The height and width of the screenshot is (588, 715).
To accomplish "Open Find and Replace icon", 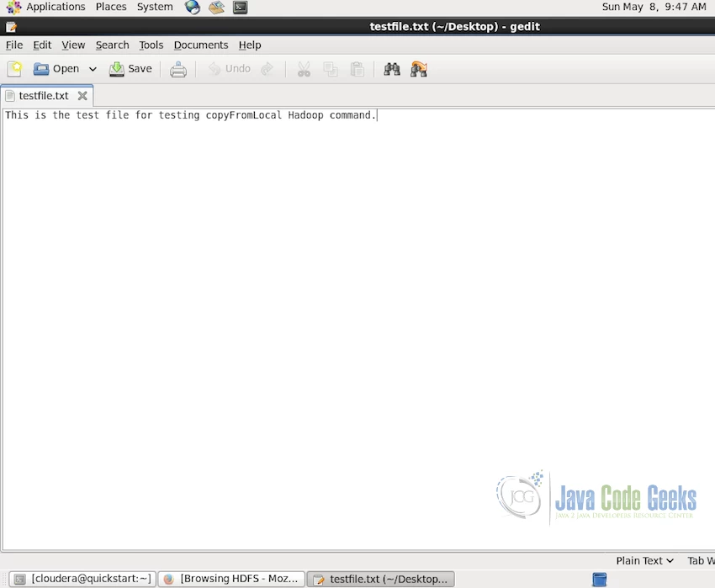I will [419, 69].
